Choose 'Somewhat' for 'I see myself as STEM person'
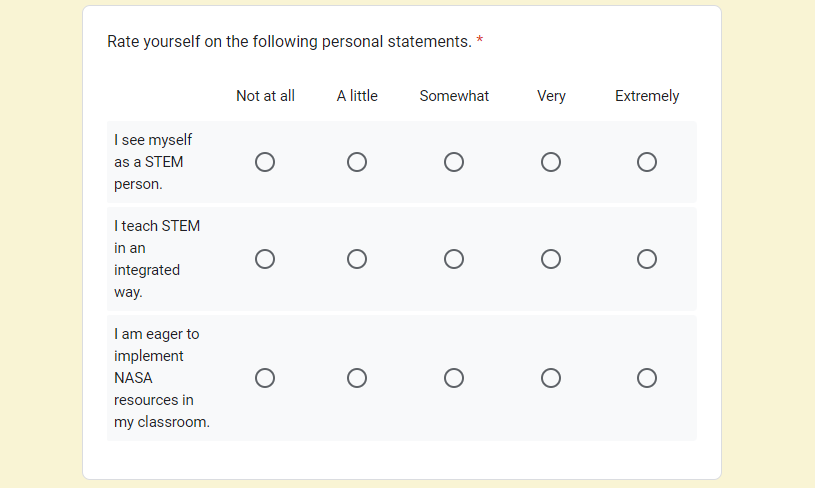Viewport: 815px width, 488px height. tap(454, 162)
